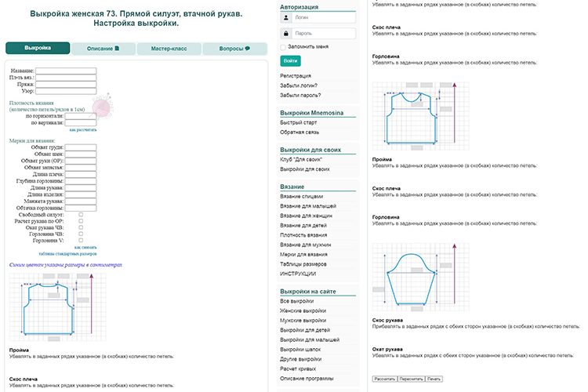Viewport: 588px width, 392px height.
Task: Open the Выкройка tab
Action: pos(38,49)
